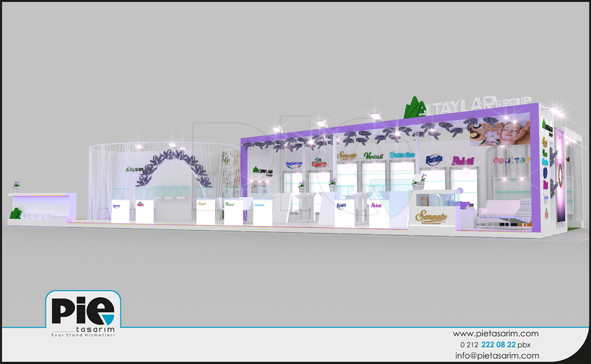Click the green Verdassi wall sign
591x364 pixels.
(373, 155)
